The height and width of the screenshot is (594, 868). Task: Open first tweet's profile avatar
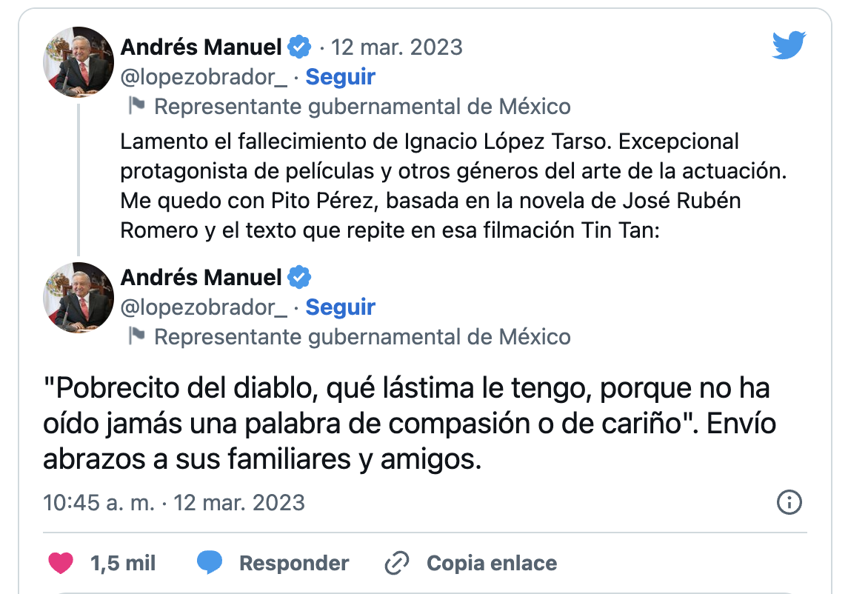point(79,62)
